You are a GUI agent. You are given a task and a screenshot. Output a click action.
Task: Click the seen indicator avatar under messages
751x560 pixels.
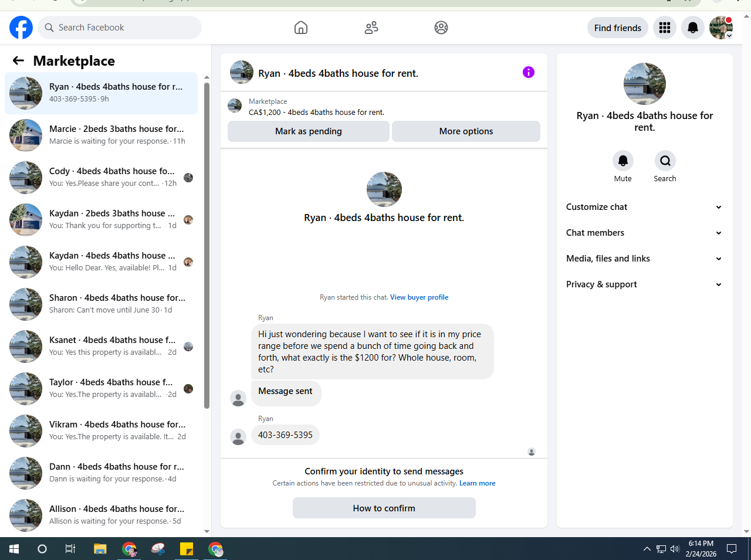(x=532, y=452)
